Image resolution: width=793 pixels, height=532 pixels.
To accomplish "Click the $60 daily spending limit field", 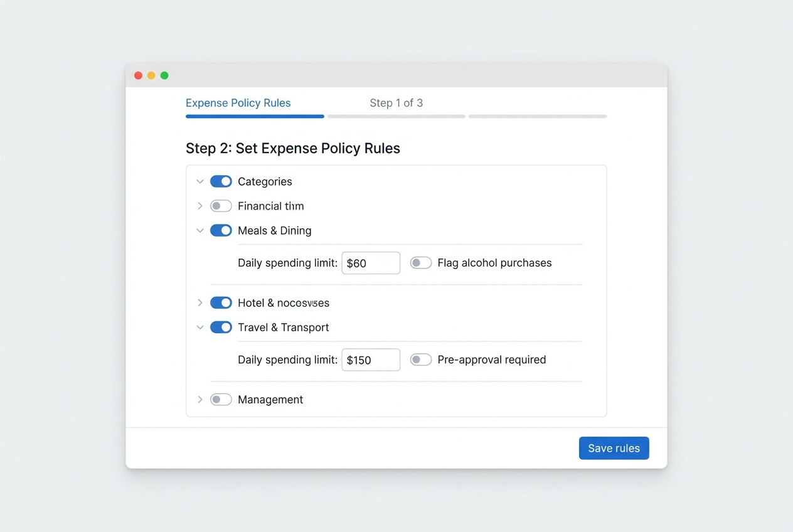I will pyautogui.click(x=371, y=263).
